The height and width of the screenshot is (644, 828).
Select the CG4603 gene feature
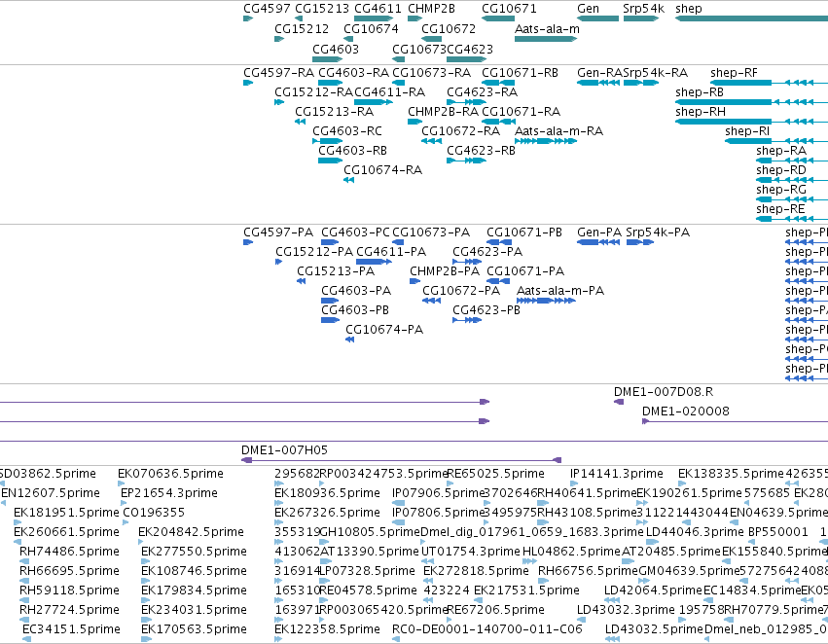[327, 59]
